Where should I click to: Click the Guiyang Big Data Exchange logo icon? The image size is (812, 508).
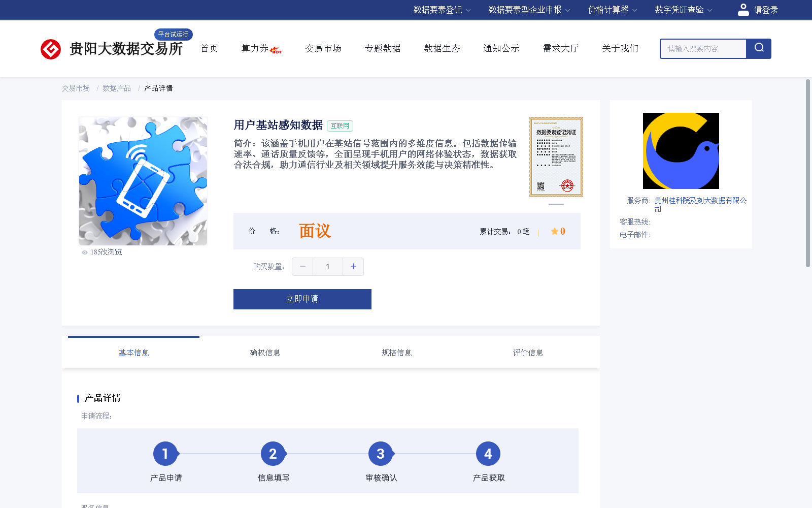[x=51, y=49]
